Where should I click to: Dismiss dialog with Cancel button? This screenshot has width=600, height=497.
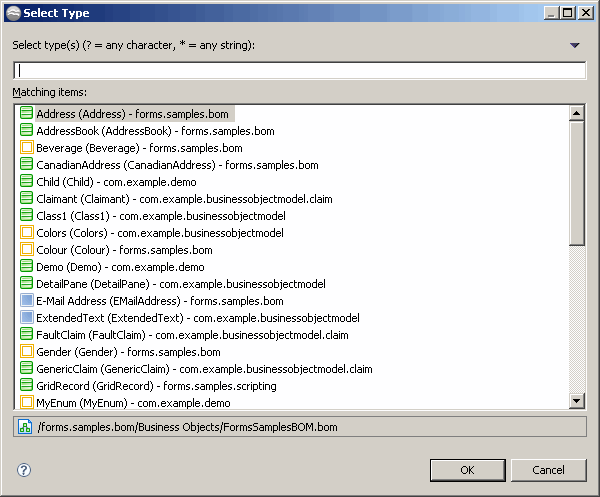[x=548, y=470]
